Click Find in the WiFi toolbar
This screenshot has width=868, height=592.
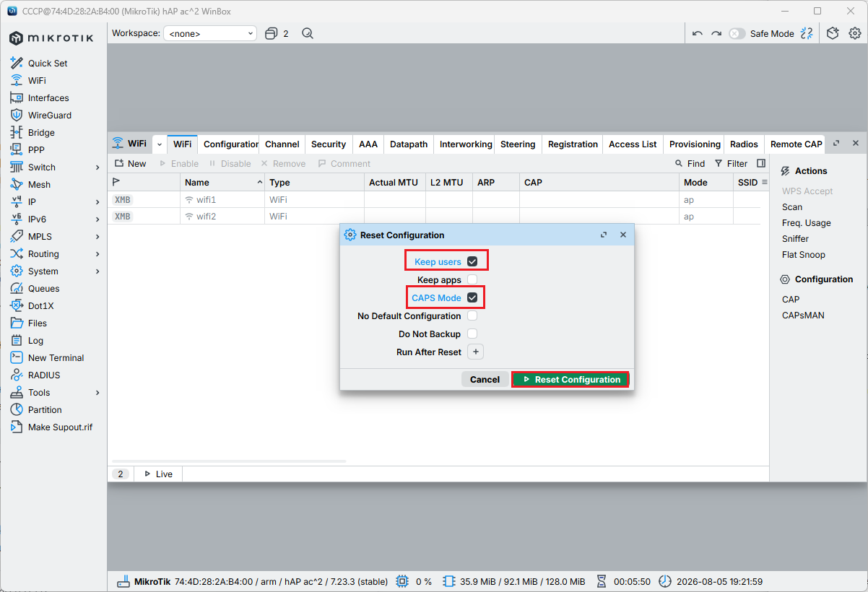click(x=690, y=163)
